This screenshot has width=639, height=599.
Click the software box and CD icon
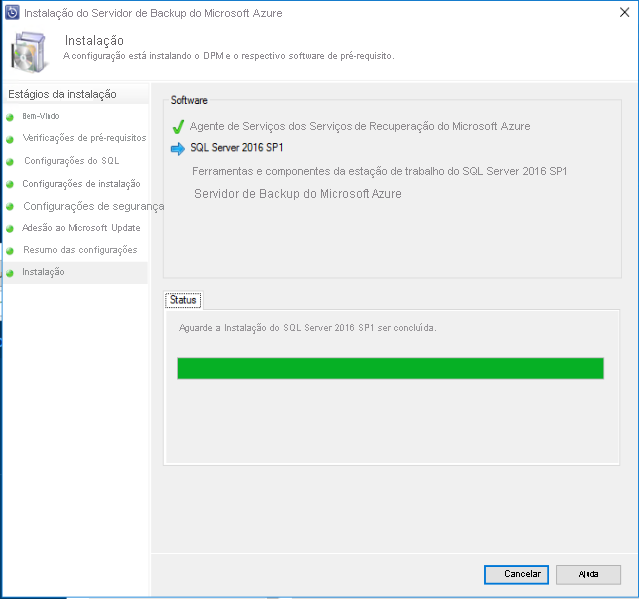coord(29,52)
